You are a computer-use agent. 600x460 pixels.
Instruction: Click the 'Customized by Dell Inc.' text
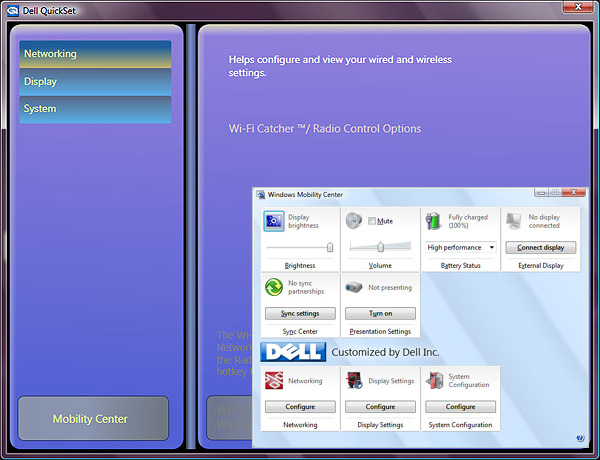click(385, 352)
